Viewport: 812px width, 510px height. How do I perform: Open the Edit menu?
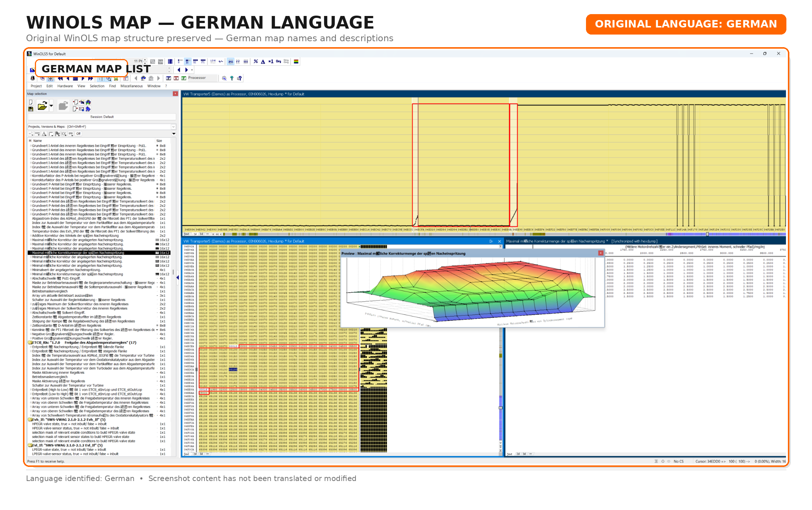49,86
